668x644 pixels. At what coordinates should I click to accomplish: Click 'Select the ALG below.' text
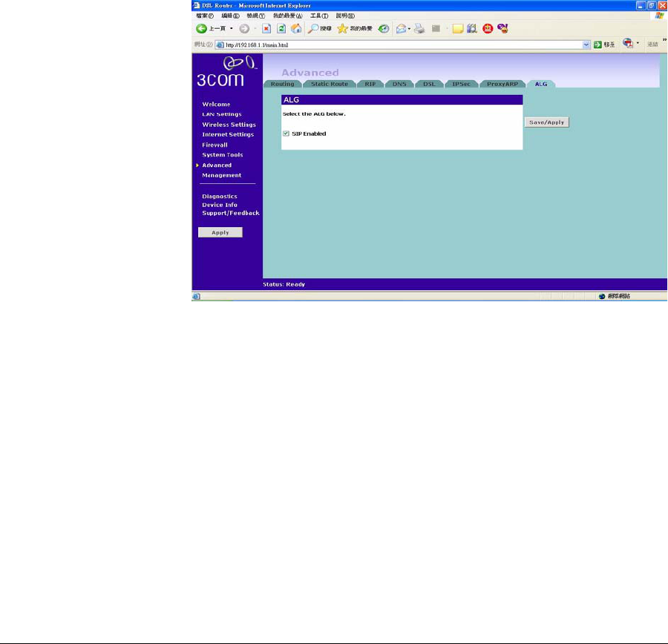pyautogui.click(x=314, y=114)
